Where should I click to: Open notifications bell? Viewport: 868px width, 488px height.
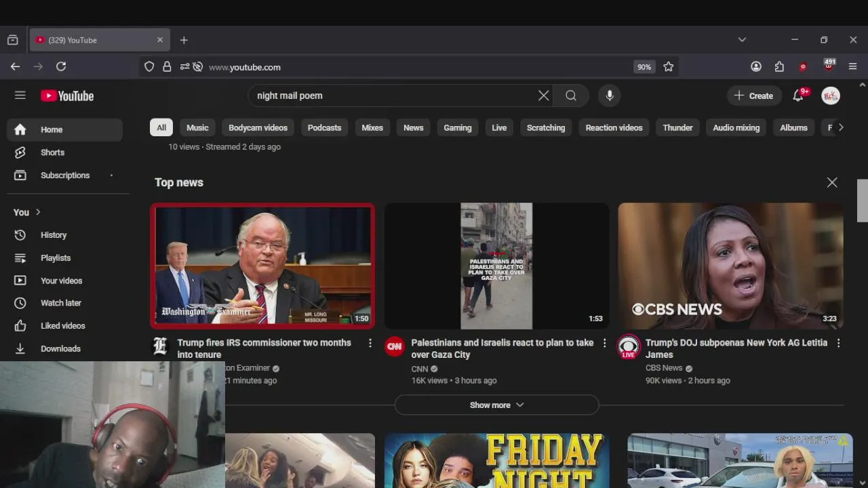(799, 96)
